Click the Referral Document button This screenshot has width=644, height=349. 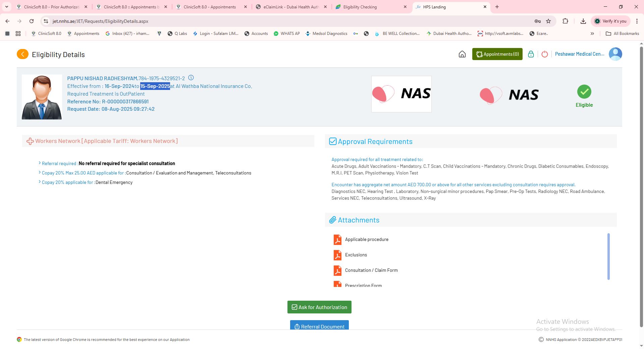click(x=319, y=326)
